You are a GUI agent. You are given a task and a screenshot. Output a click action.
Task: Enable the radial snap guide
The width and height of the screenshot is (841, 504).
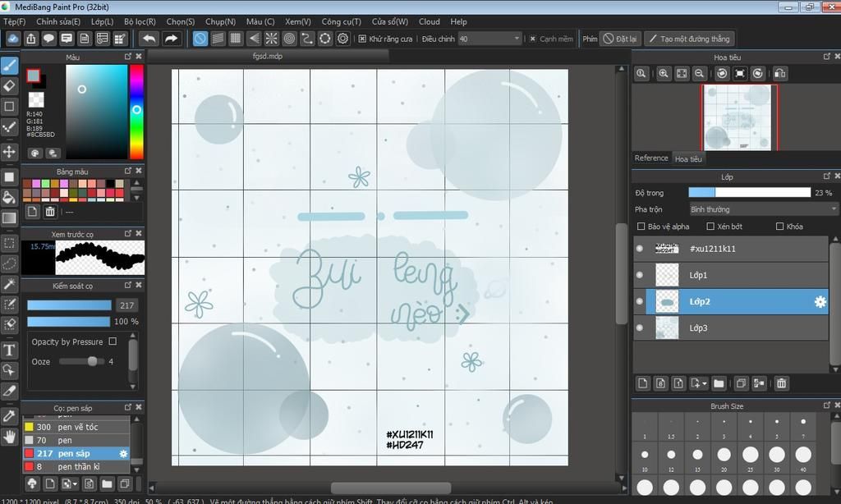pos(271,39)
